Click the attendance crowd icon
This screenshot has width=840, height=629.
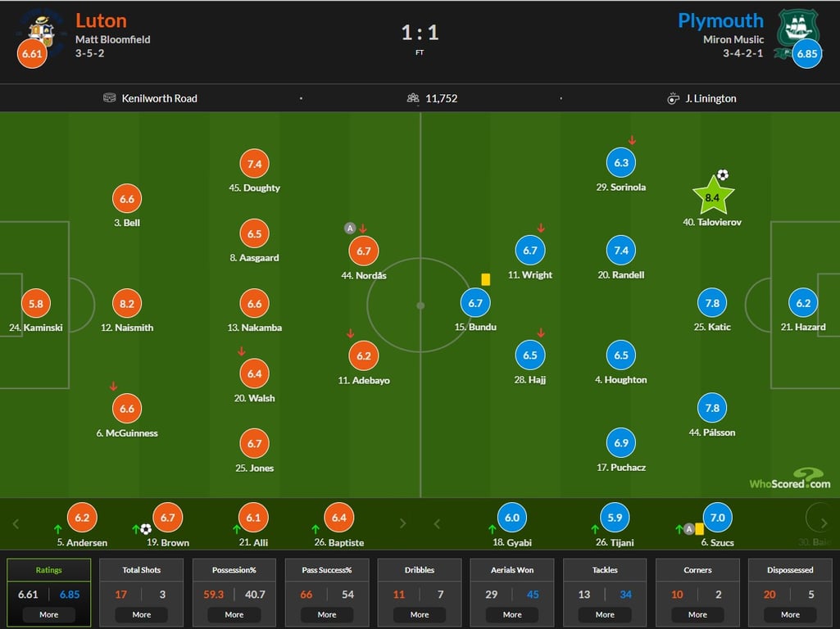click(413, 98)
